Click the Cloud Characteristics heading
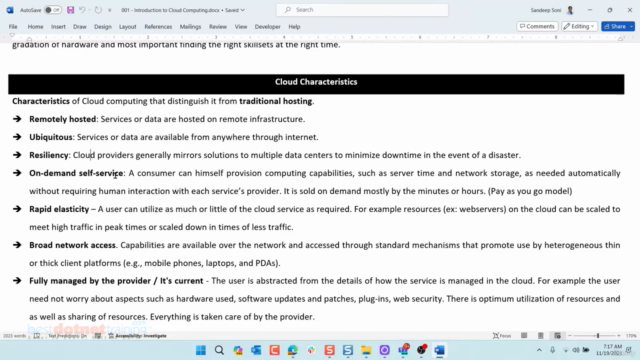 click(x=316, y=82)
